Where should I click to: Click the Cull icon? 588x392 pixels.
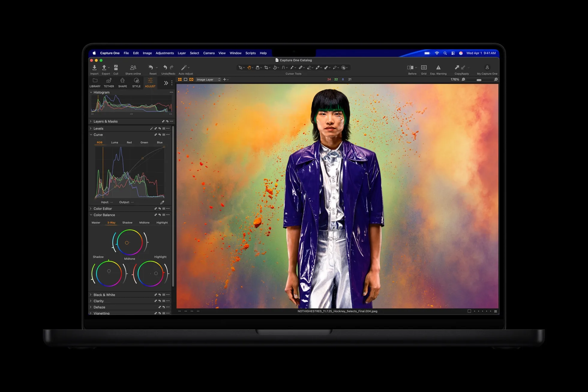[116, 68]
